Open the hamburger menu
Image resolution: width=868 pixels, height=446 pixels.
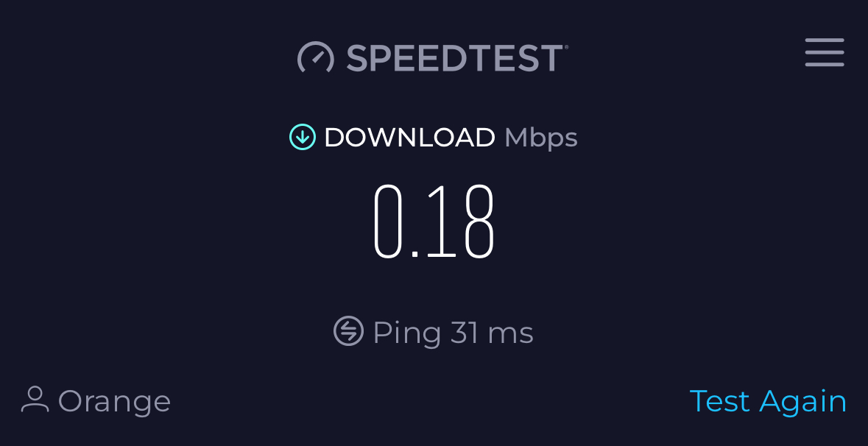point(825,52)
